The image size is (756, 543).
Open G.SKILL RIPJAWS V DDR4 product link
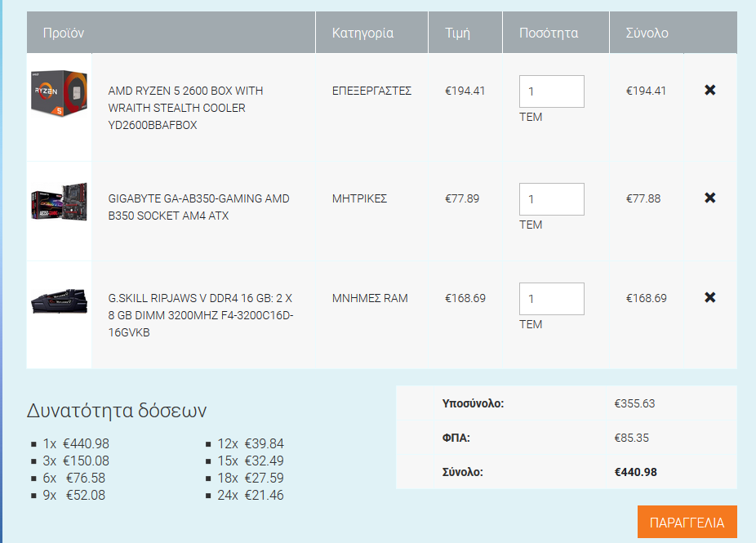click(201, 315)
